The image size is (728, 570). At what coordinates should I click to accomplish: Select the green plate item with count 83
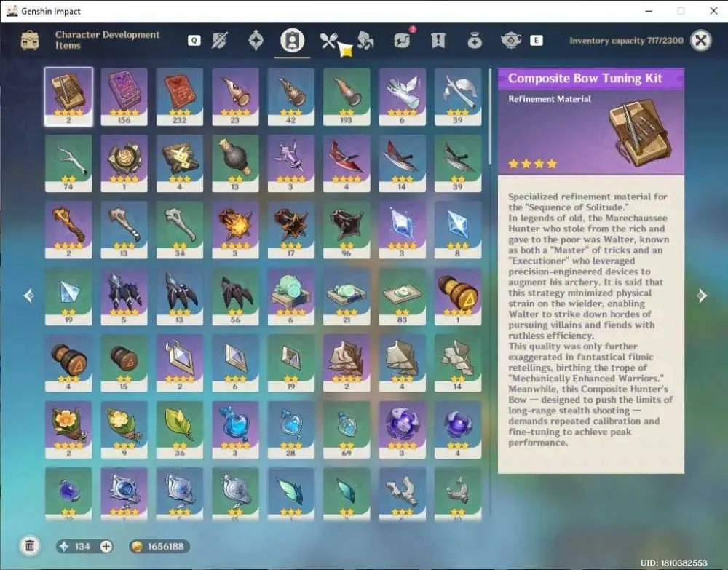coord(402,296)
